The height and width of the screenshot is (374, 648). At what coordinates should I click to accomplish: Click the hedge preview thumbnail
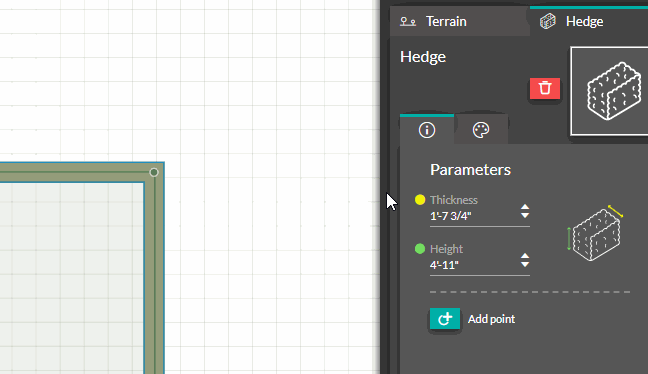[x=609, y=91]
